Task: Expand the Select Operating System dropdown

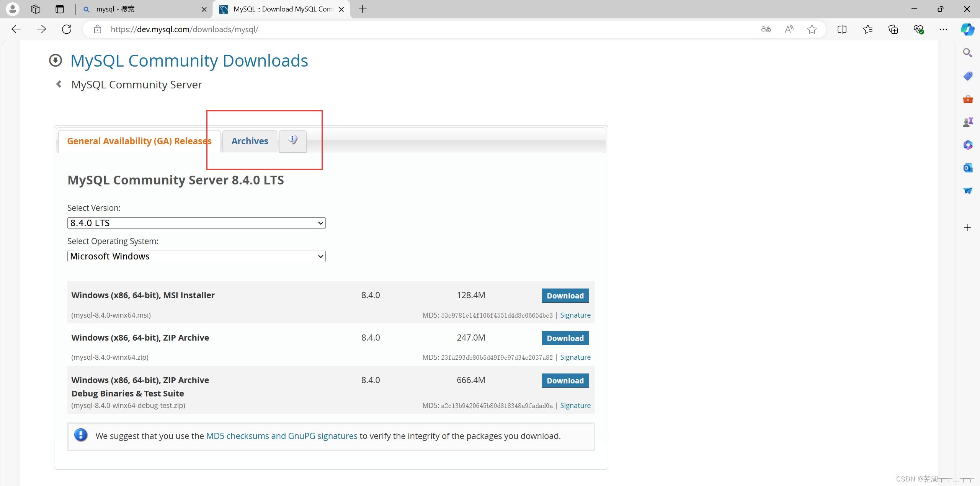Action: (x=196, y=256)
